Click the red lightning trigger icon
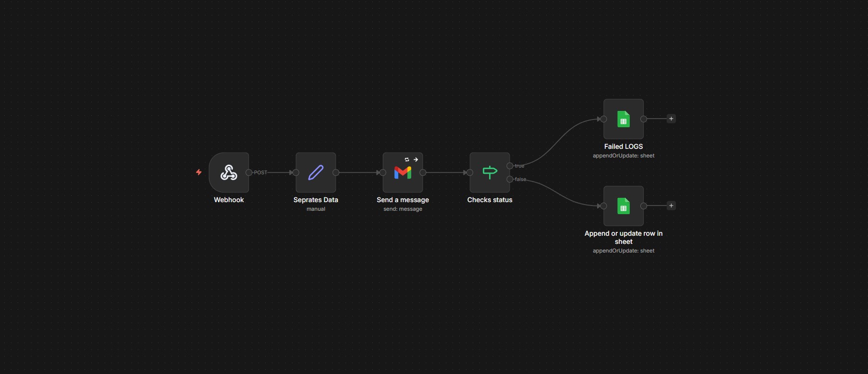Screen dimensions: 868x374 click(199, 172)
